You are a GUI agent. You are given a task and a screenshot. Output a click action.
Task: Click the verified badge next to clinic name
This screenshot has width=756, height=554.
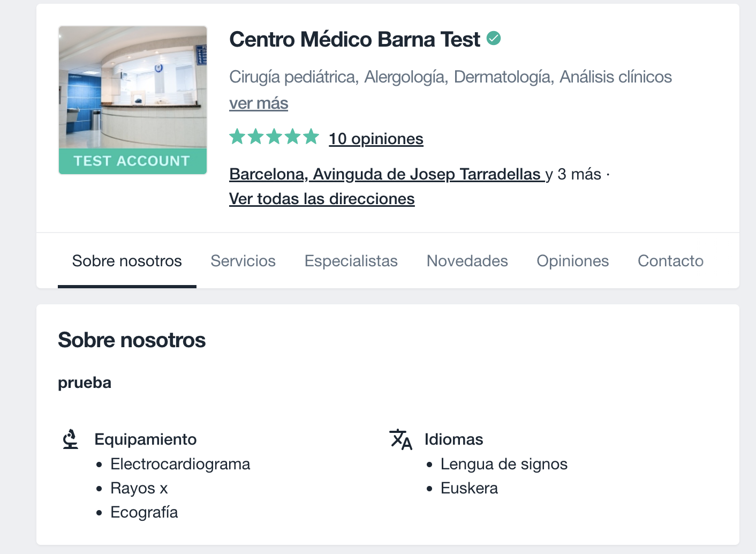tap(494, 39)
